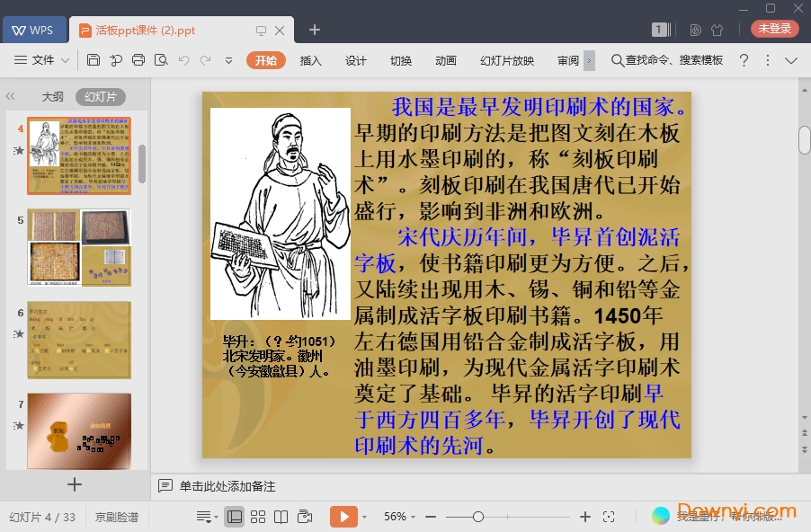Click the 查找命令、搜索模板 search box
The height and width of the screenshot is (532, 811).
667,60
